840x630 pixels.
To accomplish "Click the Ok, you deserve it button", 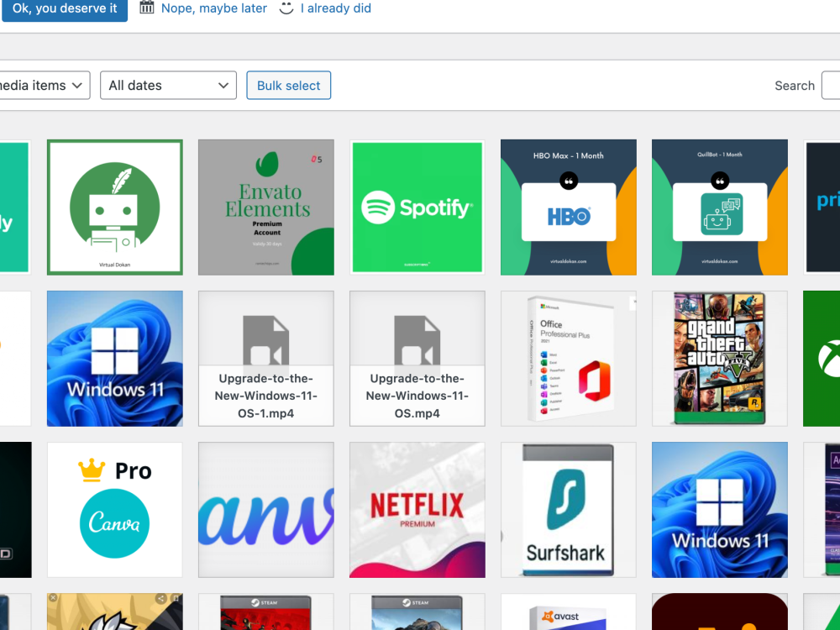I will tap(64, 8).
